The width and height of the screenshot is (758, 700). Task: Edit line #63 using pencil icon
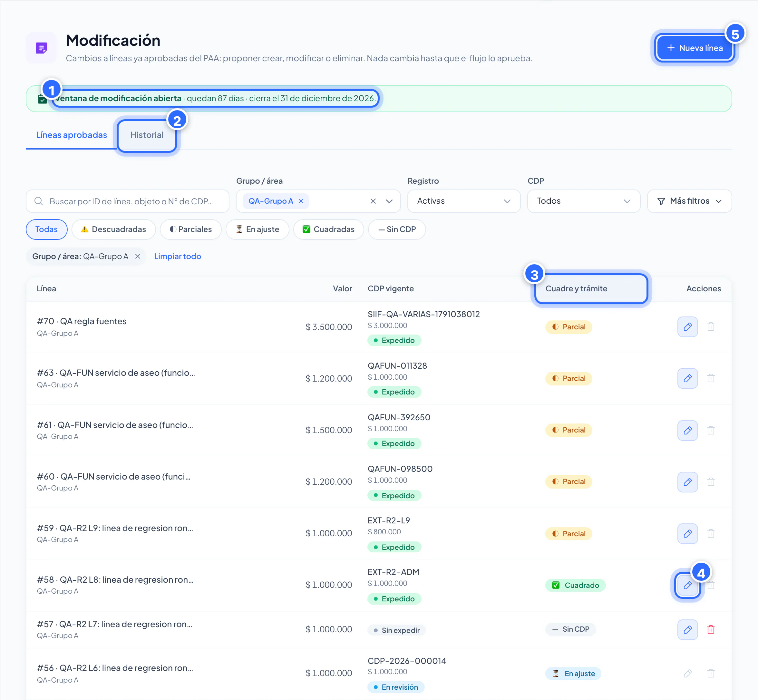click(687, 378)
